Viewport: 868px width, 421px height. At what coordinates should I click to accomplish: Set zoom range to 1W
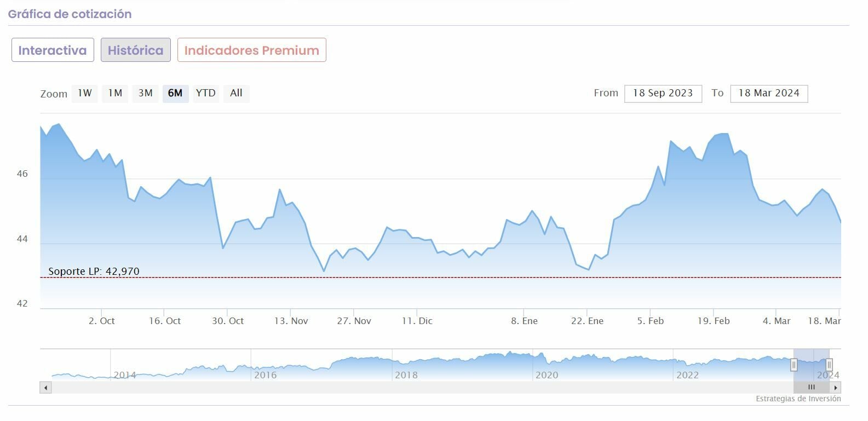coord(84,93)
